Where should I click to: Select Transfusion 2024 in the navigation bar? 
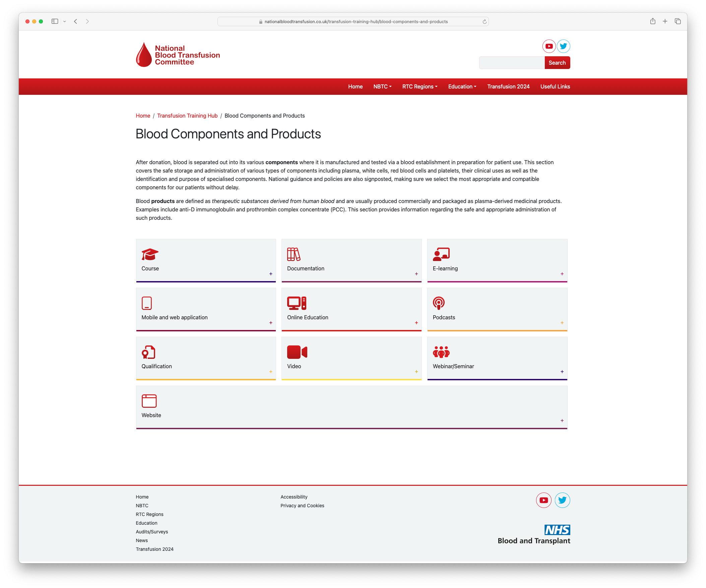pyautogui.click(x=508, y=86)
